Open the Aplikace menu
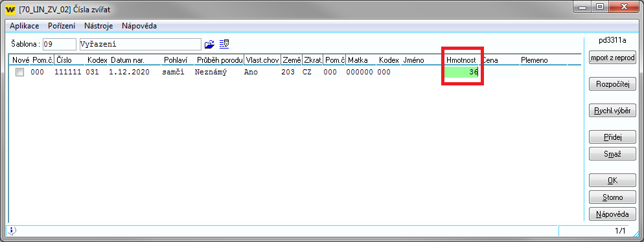The width and height of the screenshot is (644, 242). click(24, 26)
